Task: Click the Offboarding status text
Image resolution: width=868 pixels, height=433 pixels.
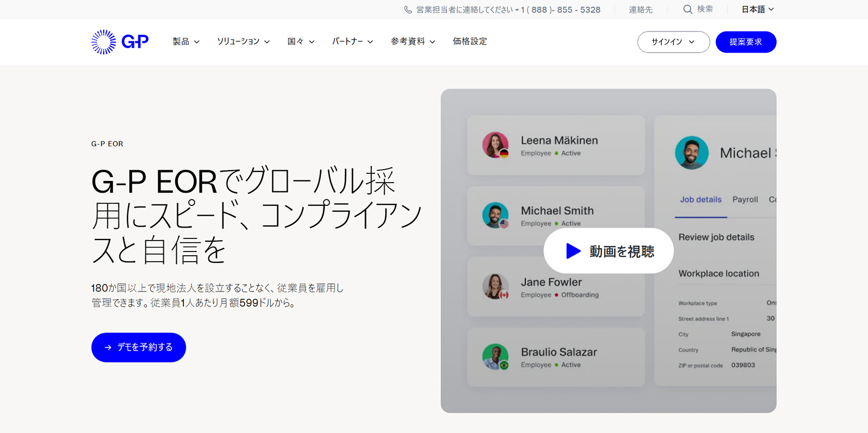Action: [x=580, y=295]
